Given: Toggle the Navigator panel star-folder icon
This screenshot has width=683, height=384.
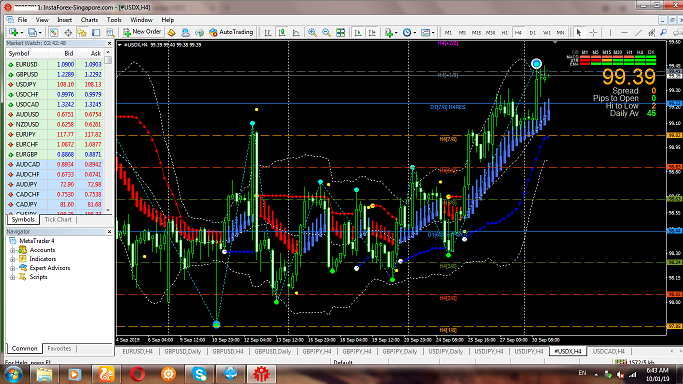Looking at the screenshot, I should point(82,33).
